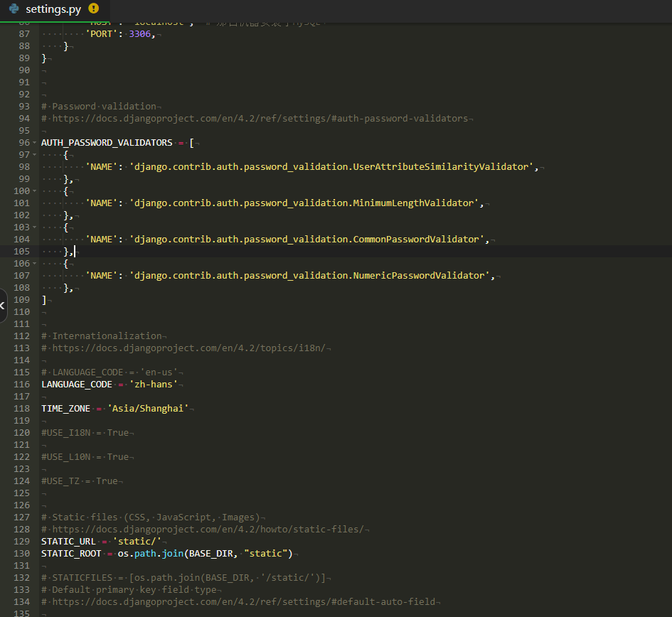The width and height of the screenshot is (672, 617).
Task: Click the 'PORT' dictionary key
Action: coord(101,34)
